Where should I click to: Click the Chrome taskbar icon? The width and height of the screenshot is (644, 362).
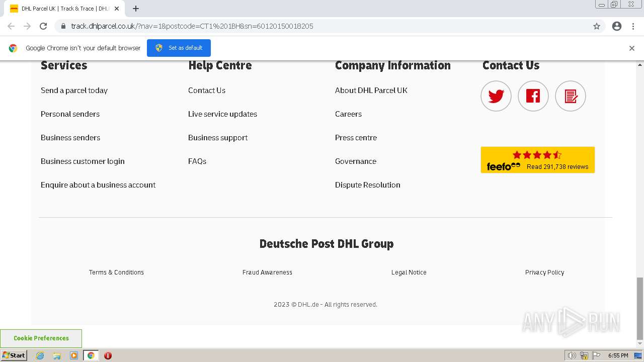coord(91,355)
